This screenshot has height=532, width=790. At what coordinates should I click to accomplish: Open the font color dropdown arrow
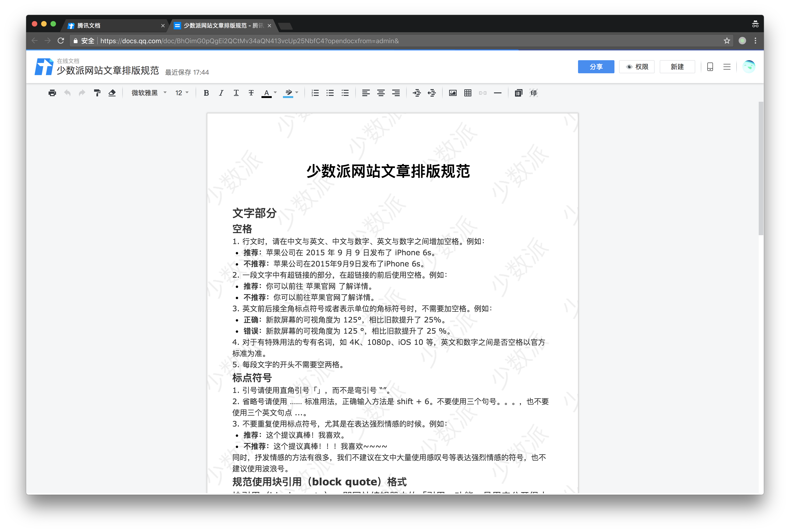275,93
